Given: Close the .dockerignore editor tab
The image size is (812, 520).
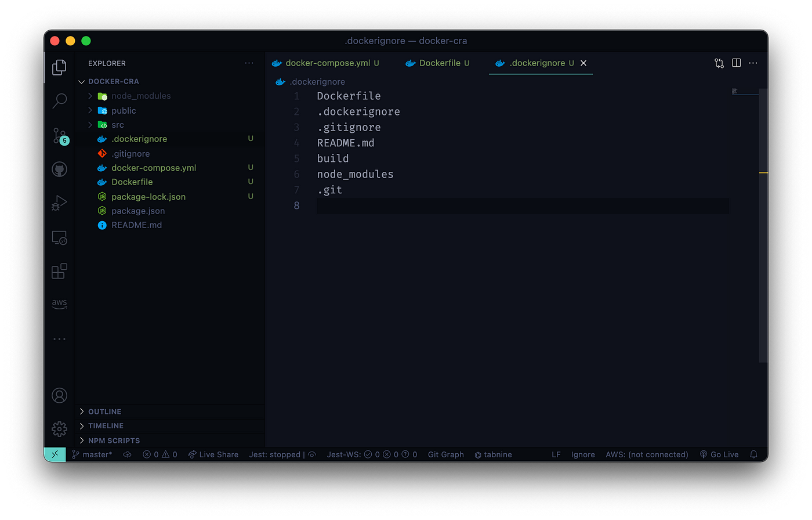Looking at the screenshot, I should (x=583, y=63).
